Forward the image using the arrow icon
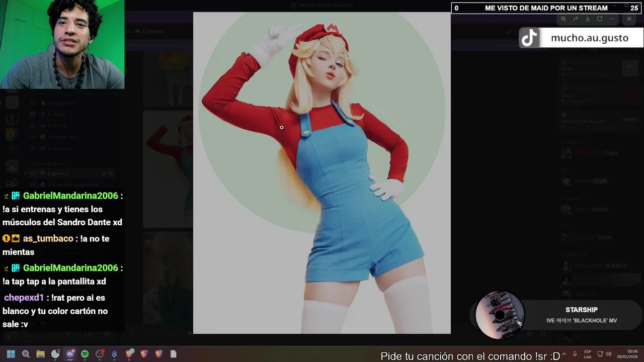Screen dimensions: 644x362 [576, 19]
